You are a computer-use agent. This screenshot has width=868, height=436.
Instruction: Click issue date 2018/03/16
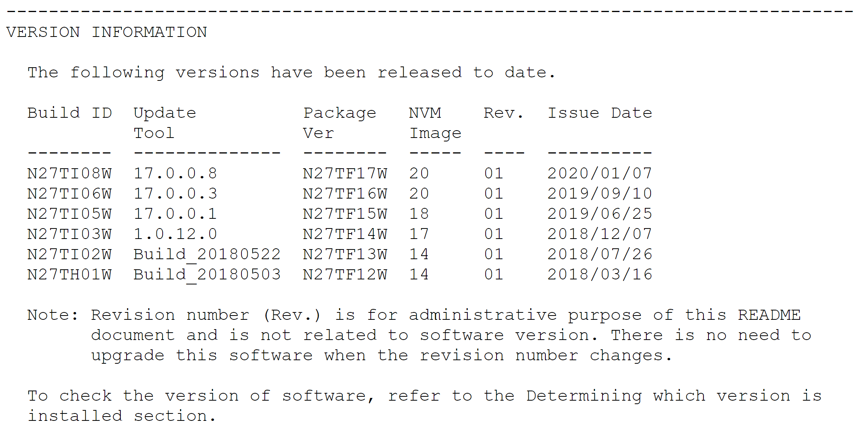tap(600, 274)
